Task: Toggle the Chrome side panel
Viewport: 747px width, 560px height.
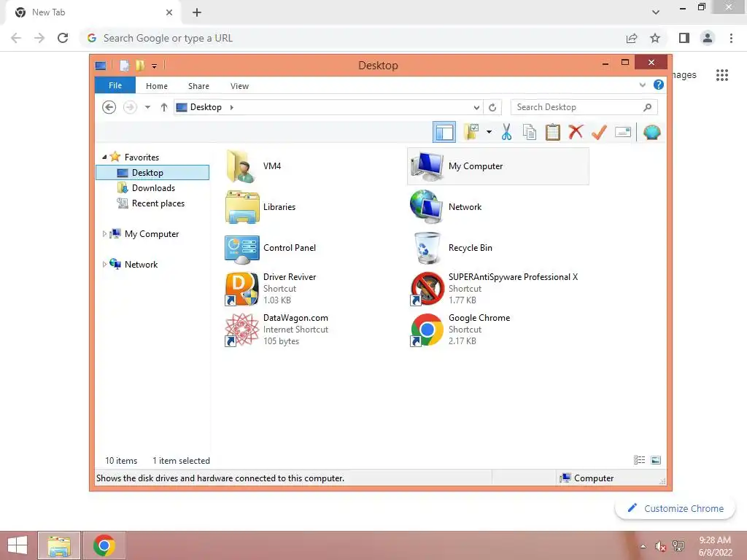Action: coord(684,38)
